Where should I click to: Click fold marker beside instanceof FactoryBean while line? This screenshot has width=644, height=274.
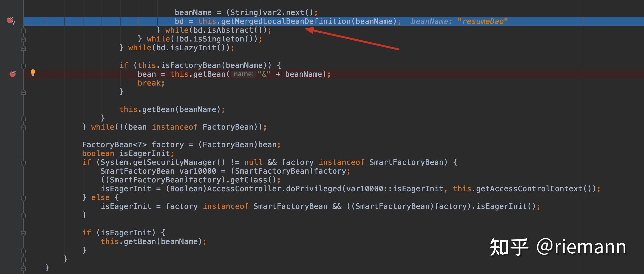pos(23,127)
